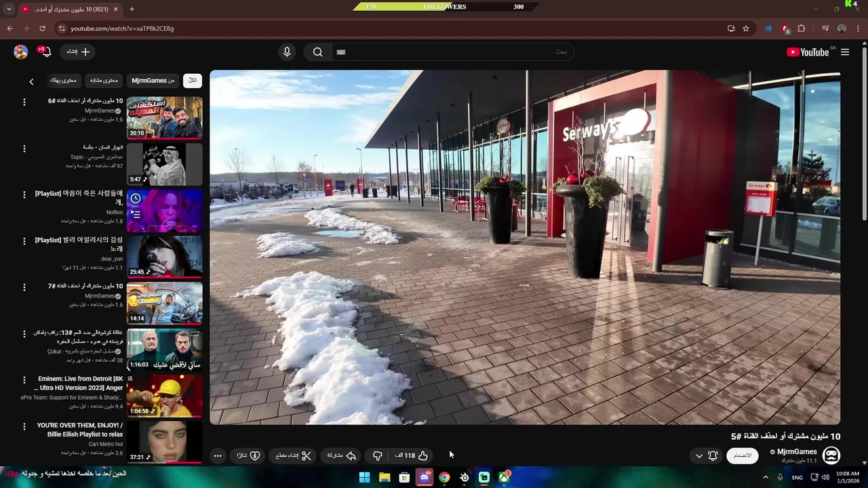
Task: Close the YouTube browser tab
Action: pos(115,9)
